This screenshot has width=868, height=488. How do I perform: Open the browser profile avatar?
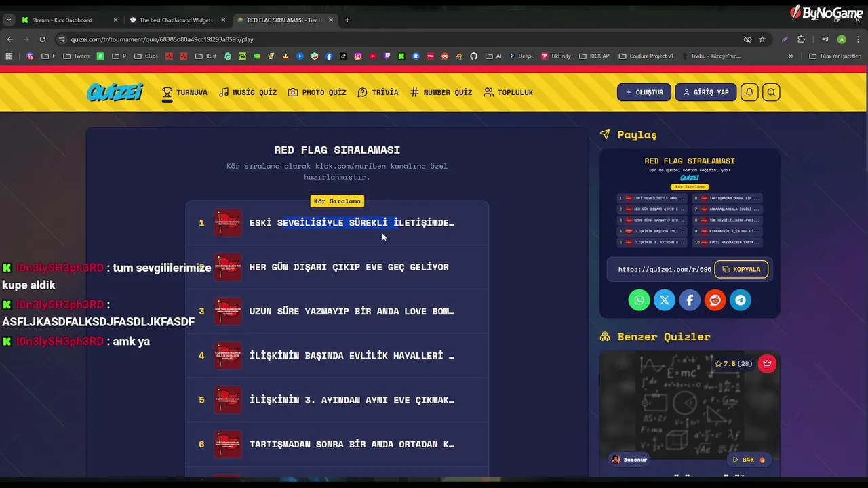(842, 39)
